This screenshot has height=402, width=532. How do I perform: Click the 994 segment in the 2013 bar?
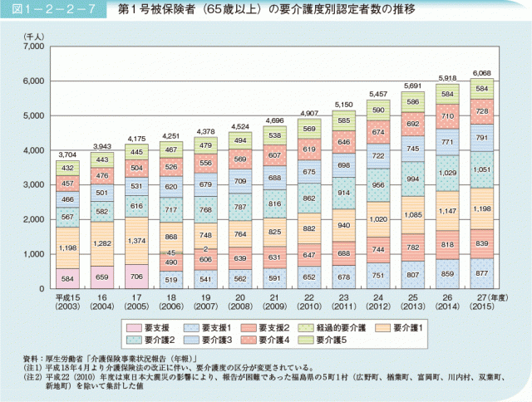[412, 179]
